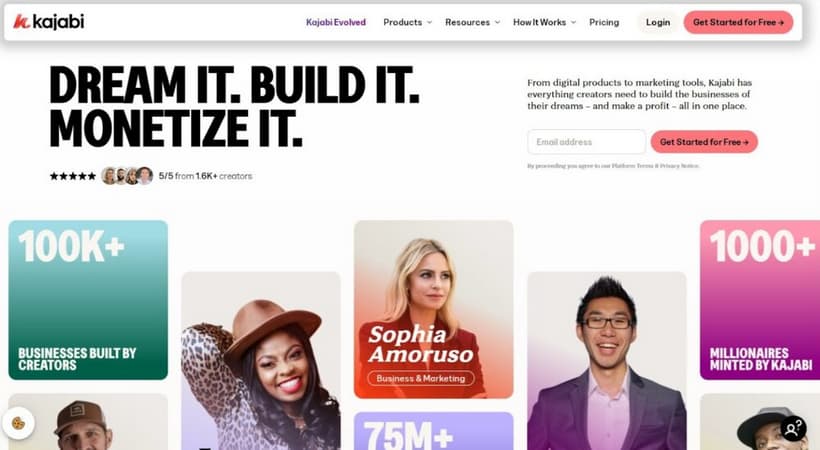Select the Business & Marketing tag
Image resolution: width=820 pixels, height=450 pixels.
[x=421, y=378]
